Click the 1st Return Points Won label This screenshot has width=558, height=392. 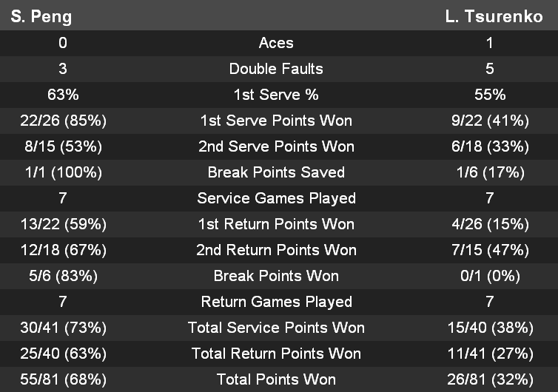tap(276, 224)
